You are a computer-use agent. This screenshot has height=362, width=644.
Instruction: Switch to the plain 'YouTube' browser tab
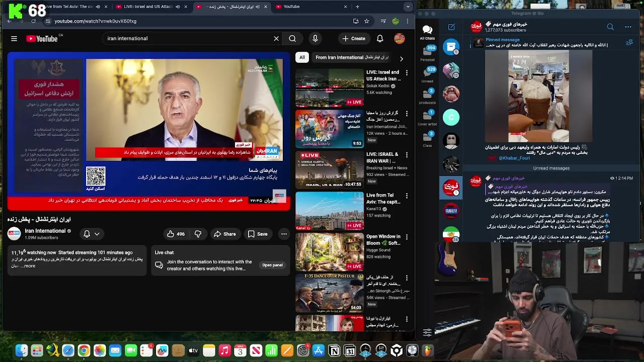[312, 7]
